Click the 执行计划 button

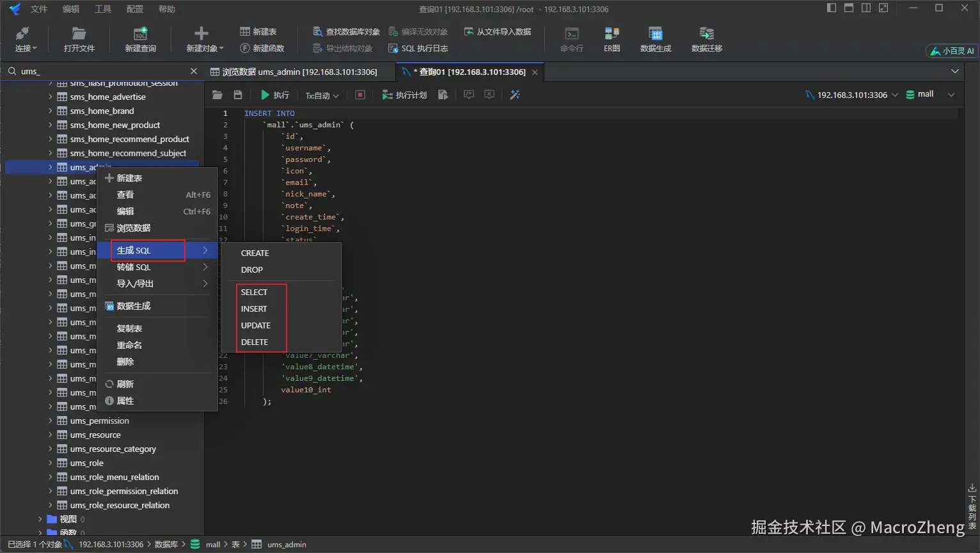point(404,95)
